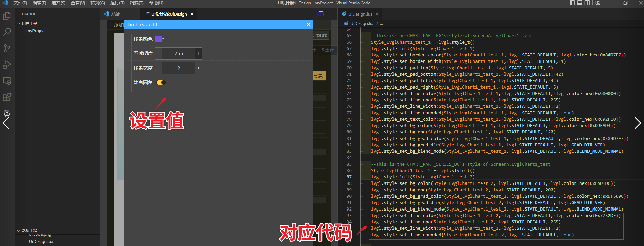The image size is (644, 246).
Task: Decrease 不透明度 with minus button
Action: [x=159, y=53]
